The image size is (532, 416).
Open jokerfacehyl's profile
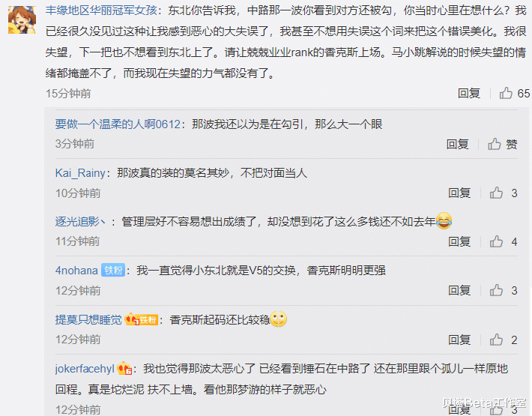tap(85, 369)
